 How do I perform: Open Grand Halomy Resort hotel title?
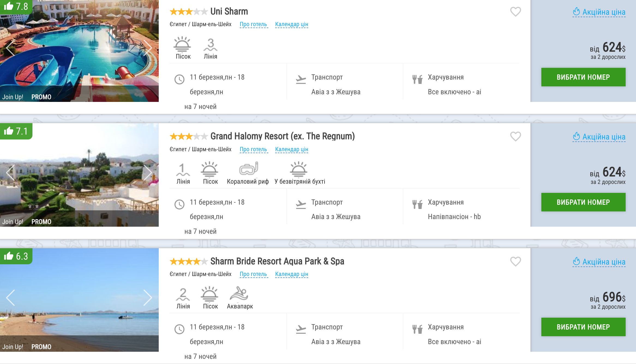tap(283, 136)
